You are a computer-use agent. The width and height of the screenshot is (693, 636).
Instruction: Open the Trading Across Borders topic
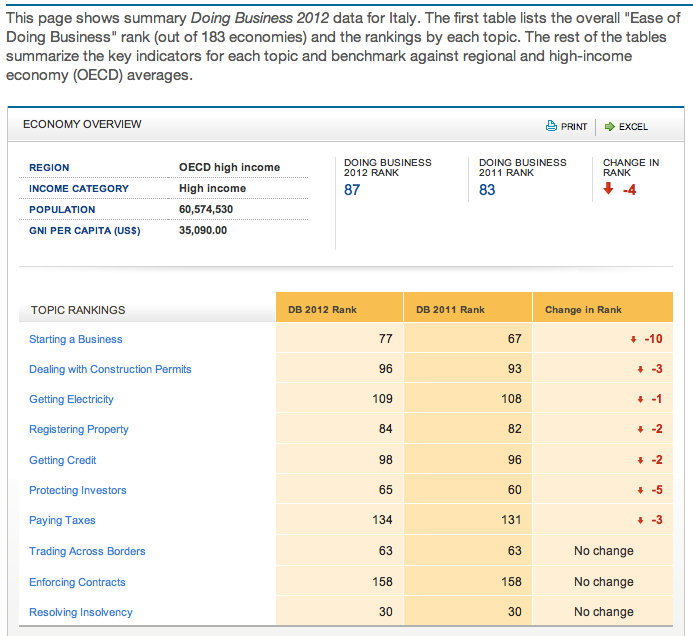pos(87,551)
